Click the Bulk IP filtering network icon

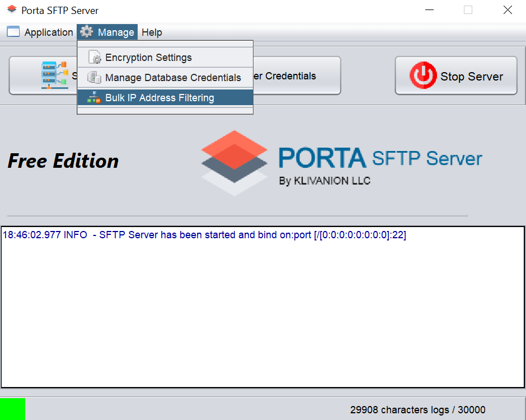pos(93,97)
